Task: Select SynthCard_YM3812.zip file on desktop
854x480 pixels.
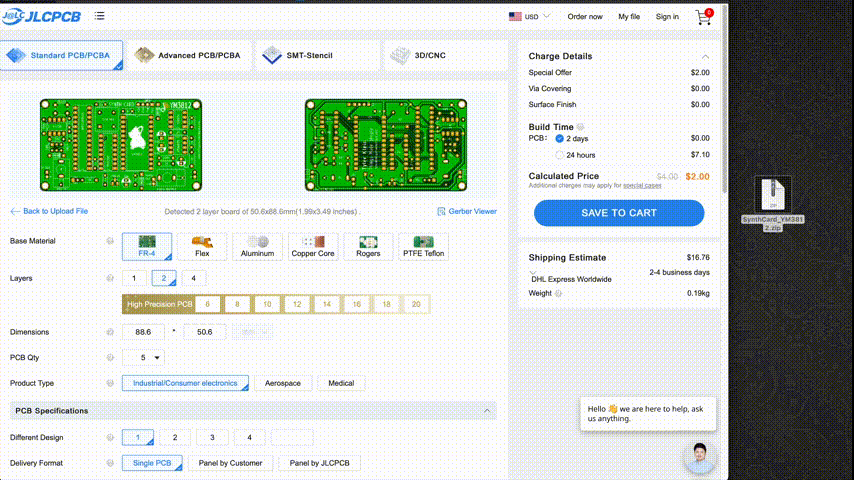Action: (773, 204)
